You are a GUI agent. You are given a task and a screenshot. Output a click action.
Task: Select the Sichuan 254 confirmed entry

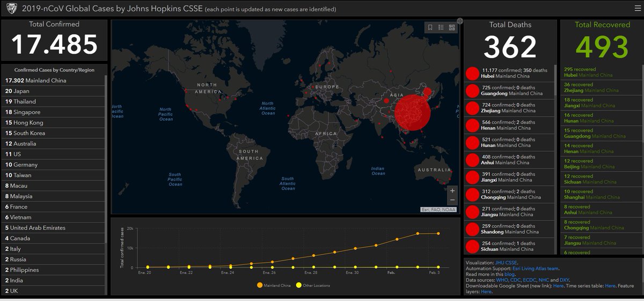(509, 246)
